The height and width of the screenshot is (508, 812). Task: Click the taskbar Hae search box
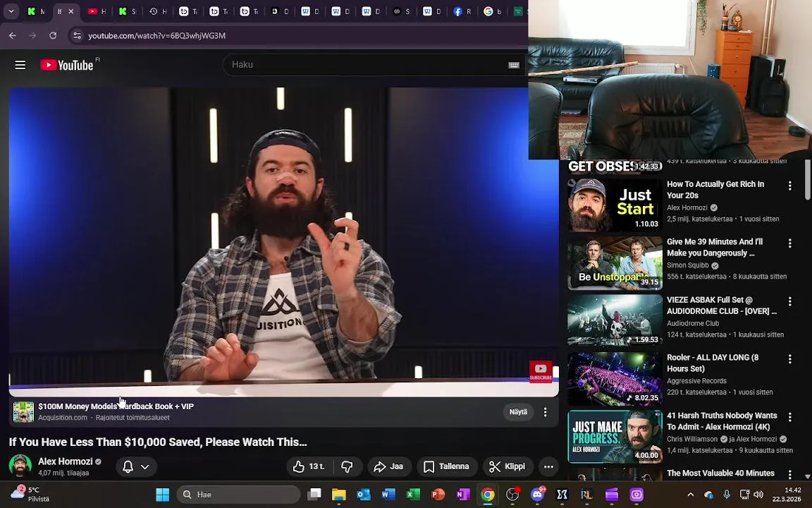(x=238, y=495)
